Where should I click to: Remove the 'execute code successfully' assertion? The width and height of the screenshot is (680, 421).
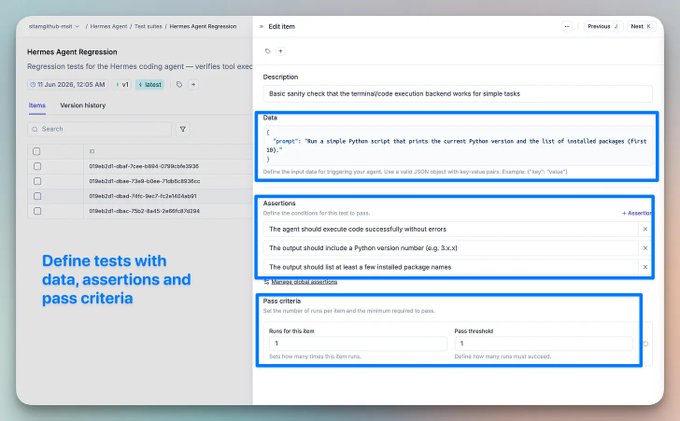645,229
